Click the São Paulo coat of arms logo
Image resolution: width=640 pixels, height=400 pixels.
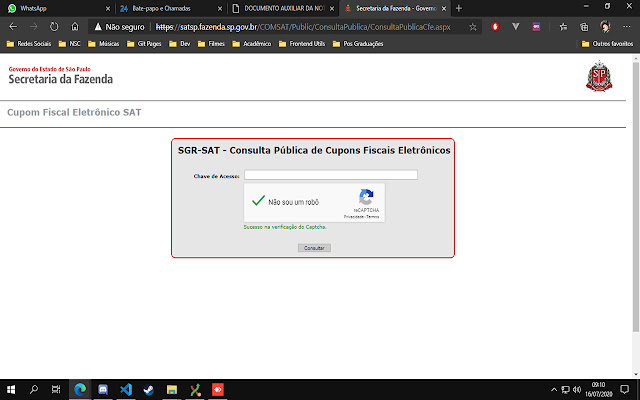pos(599,76)
